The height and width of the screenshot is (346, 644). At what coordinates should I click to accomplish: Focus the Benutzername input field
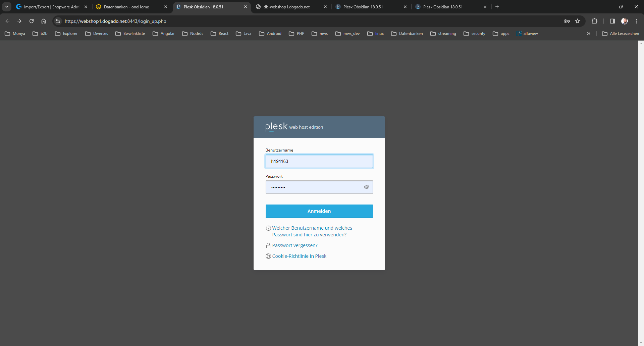point(319,161)
